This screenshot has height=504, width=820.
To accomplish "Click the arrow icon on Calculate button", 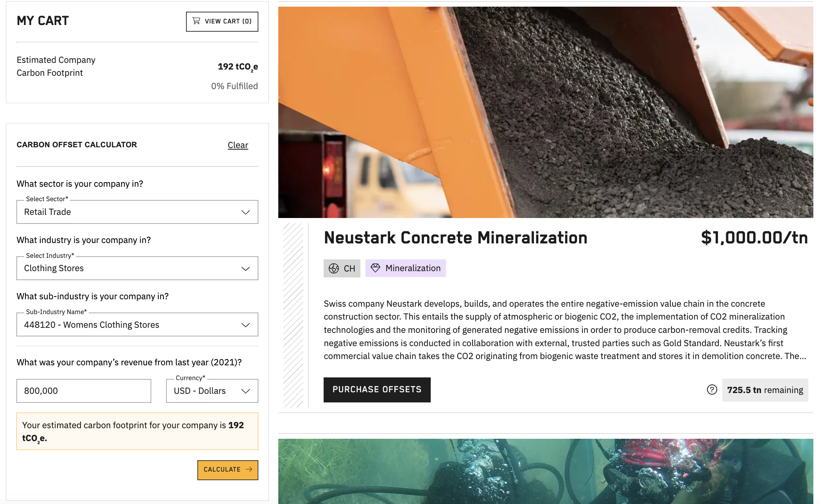I will [249, 469].
